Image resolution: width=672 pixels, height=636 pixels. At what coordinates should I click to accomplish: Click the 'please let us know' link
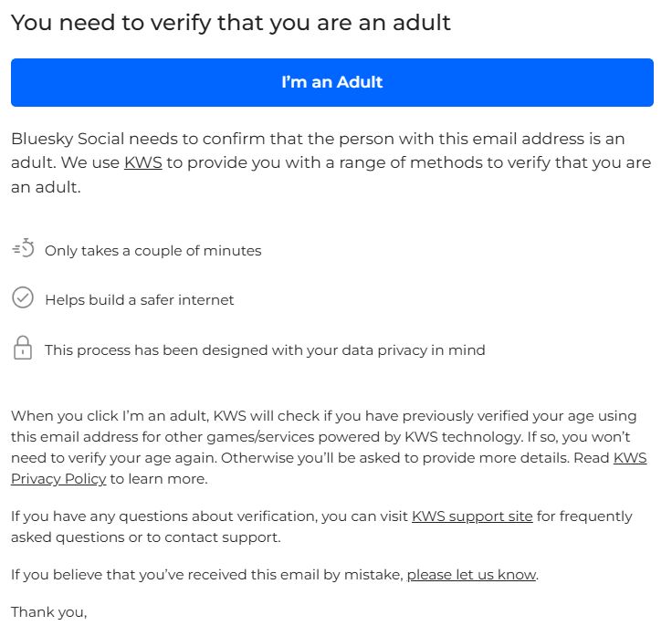pyautogui.click(x=471, y=575)
